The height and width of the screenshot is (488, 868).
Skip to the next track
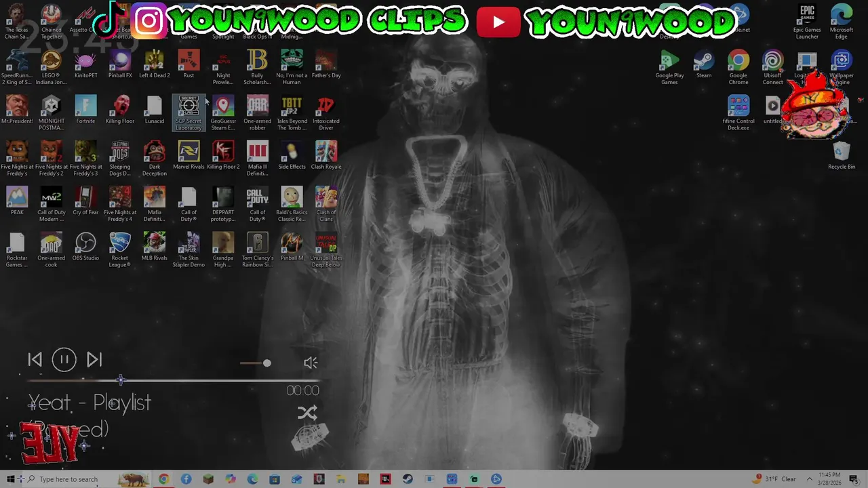(x=94, y=360)
